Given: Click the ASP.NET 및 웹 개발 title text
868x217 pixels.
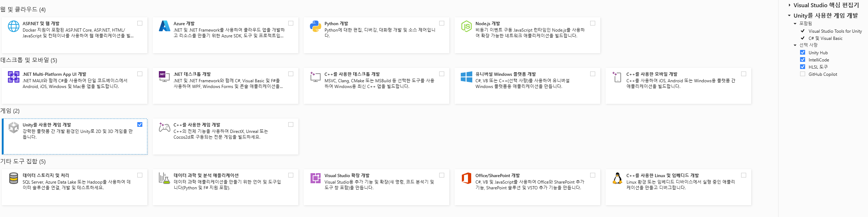Looking at the screenshot, I should [41, 23].
